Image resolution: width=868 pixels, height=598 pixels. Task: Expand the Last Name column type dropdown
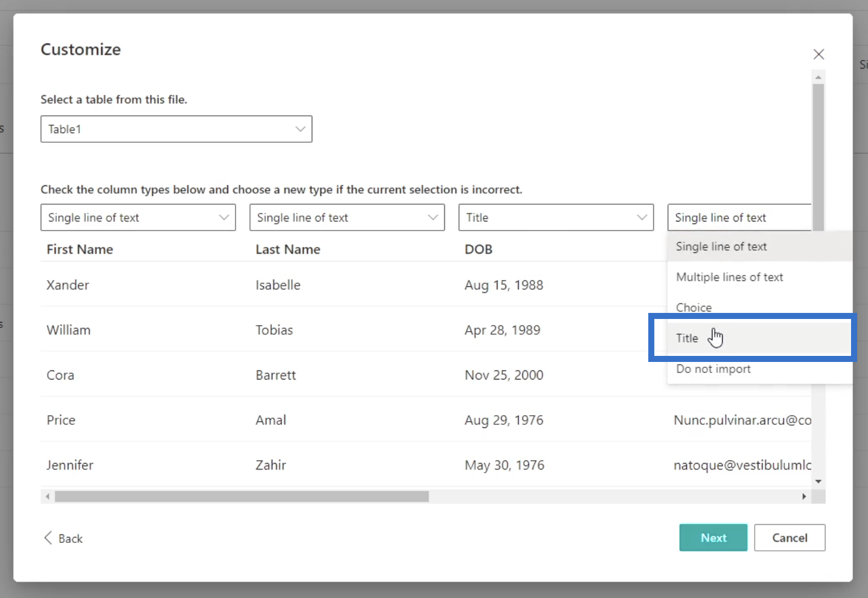point(347,217)
